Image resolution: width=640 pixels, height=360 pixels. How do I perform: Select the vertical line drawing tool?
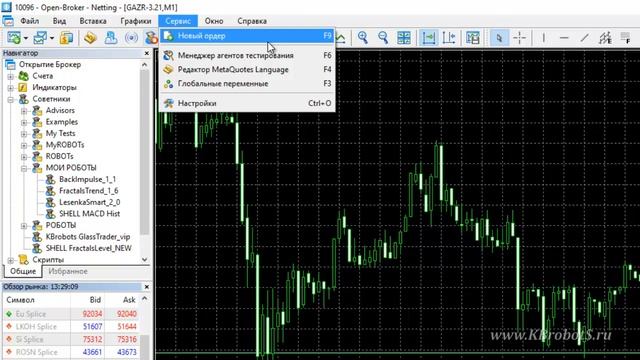[544, 38]
